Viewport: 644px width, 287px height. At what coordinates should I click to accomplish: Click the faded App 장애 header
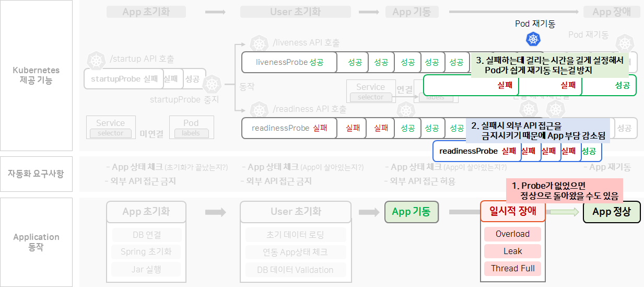point(612,12)
